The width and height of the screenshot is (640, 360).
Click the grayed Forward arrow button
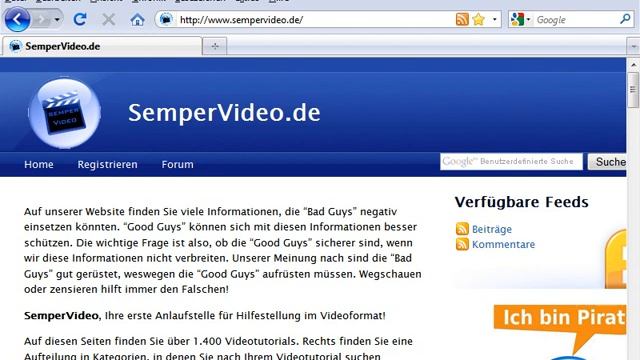pos(41,19)
